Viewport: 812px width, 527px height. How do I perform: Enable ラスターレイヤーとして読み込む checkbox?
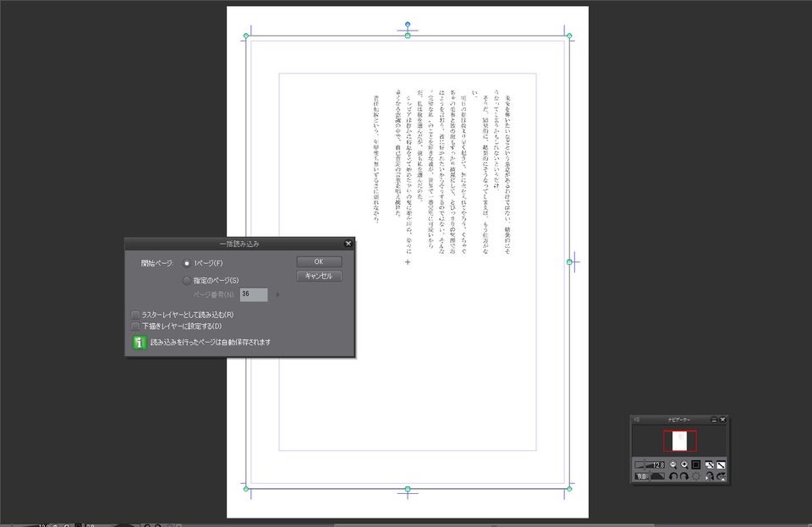(x=135, y=315)
